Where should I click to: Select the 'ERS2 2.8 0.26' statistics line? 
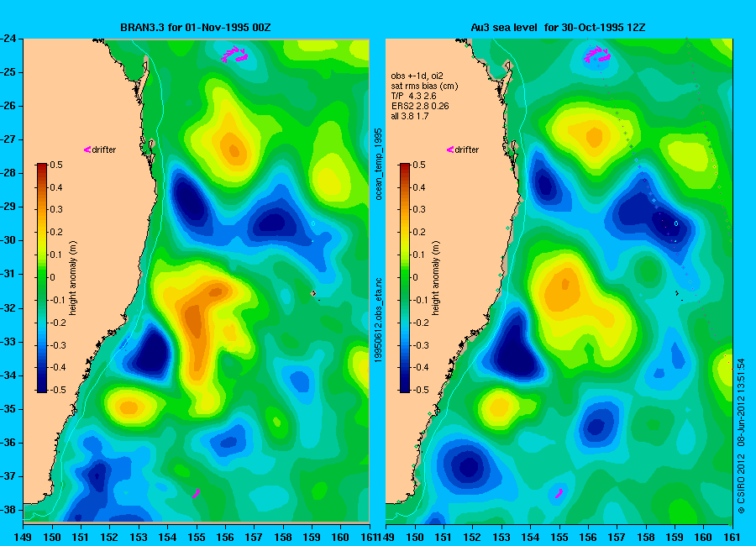[x=420, y=106]
